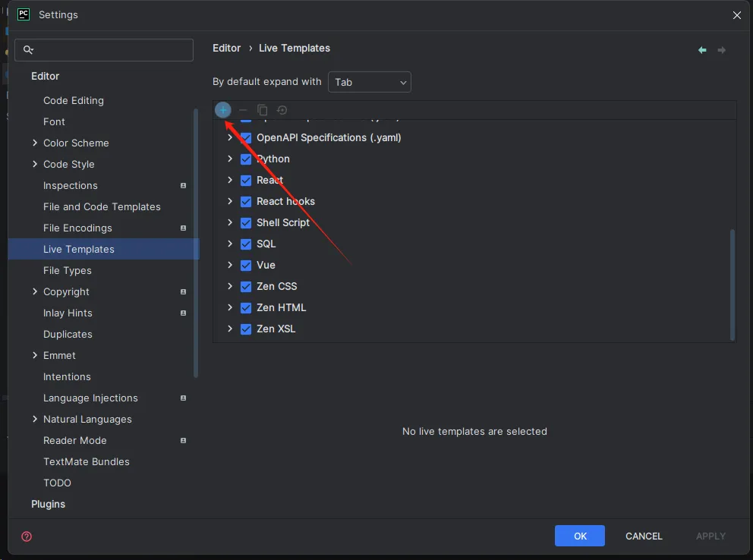The height and width of the screenshot is (560, 753).
Task: Navigate back with the left arrow
Action: [702, 50]
